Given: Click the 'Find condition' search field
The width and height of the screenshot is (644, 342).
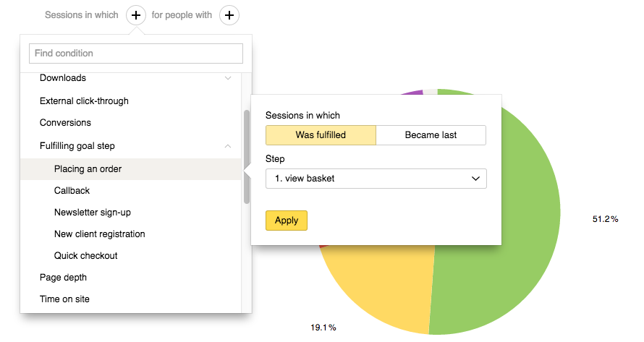Looking at the screenshot, I should 136,54.
